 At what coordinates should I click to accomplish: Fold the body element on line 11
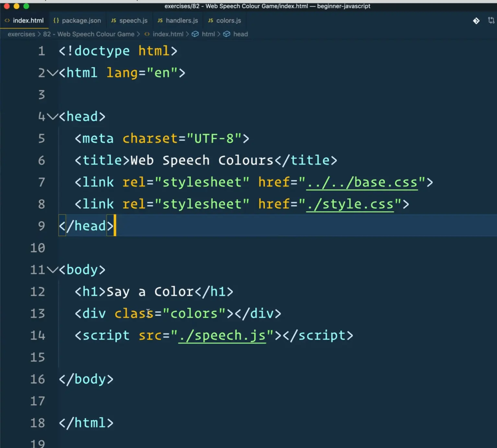(52, 270)
